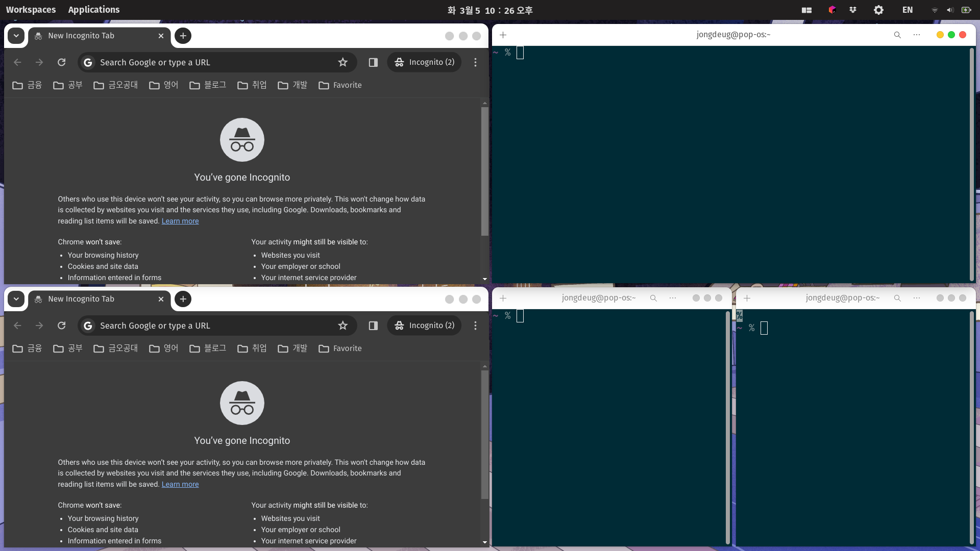
Task: Click the pink hexagon tray icon in the top panel
Action: tap(832, 10)
